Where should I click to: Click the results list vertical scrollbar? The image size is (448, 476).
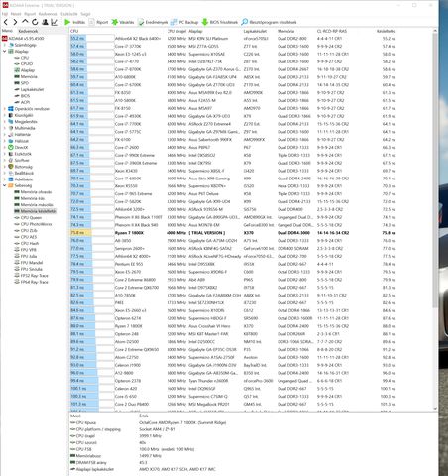(435, 219)
